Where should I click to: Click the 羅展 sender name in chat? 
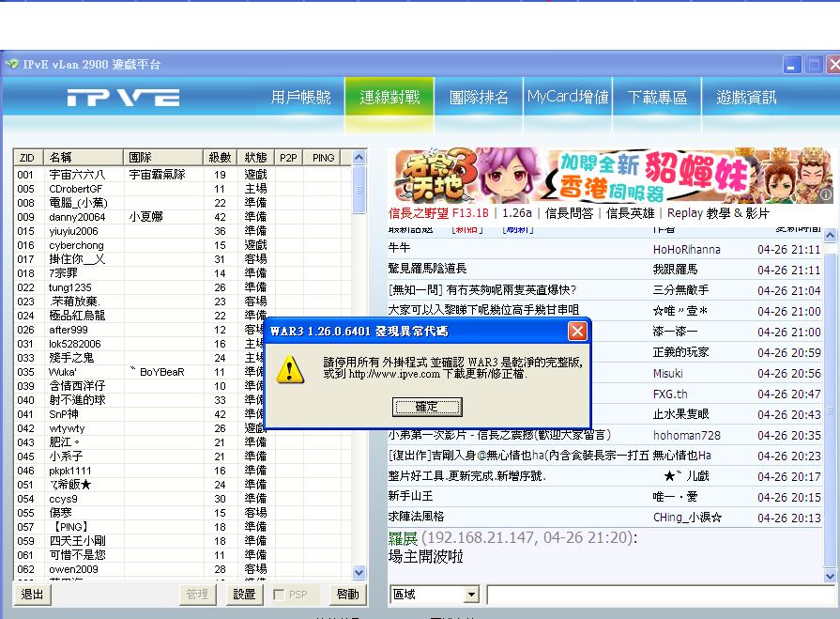(x=403, y=537)
